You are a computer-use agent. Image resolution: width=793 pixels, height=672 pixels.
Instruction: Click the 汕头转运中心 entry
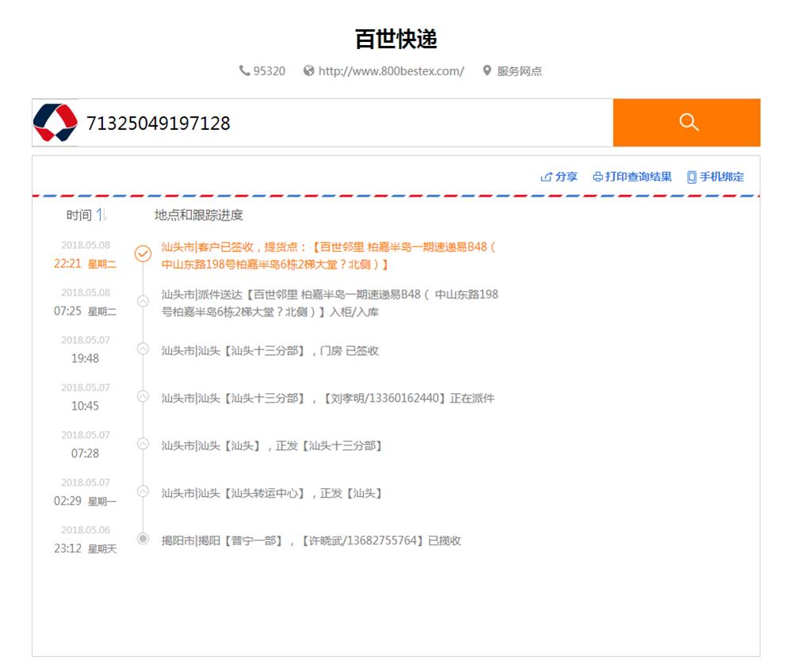pos(272,493)
